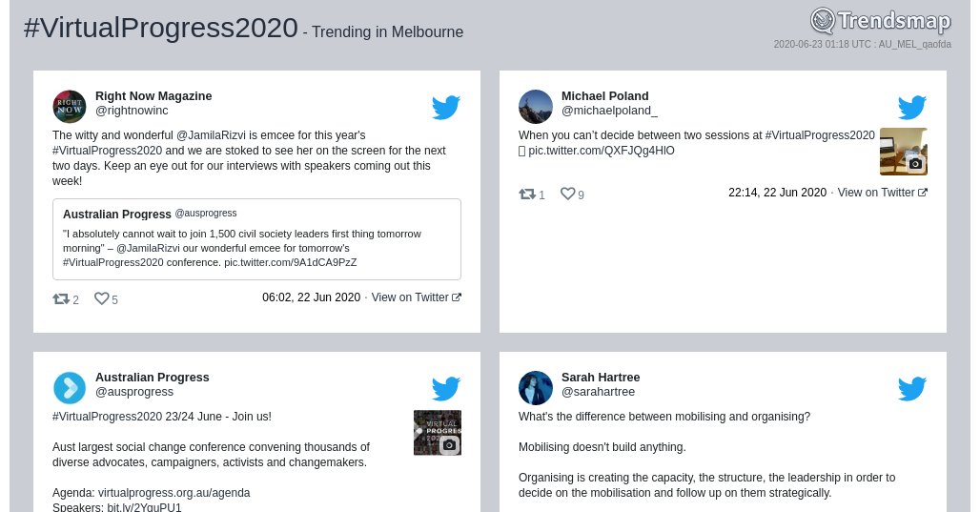Open pic.twitter.com/9A1dCA9PzZ link in quoted tweet
The height and width of the screenshot is (512, 980).
291,262
